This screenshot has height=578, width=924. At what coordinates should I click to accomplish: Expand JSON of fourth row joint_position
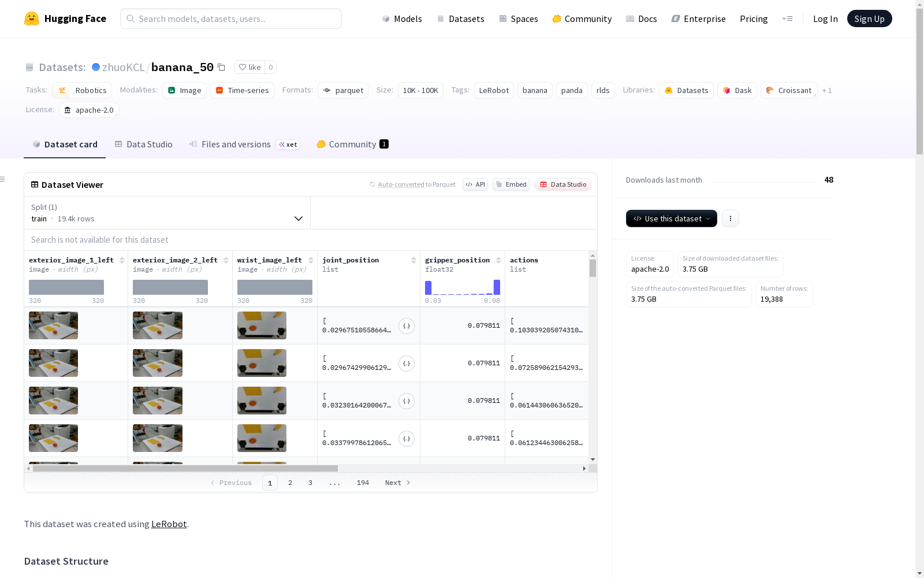(x=407, y=439)
